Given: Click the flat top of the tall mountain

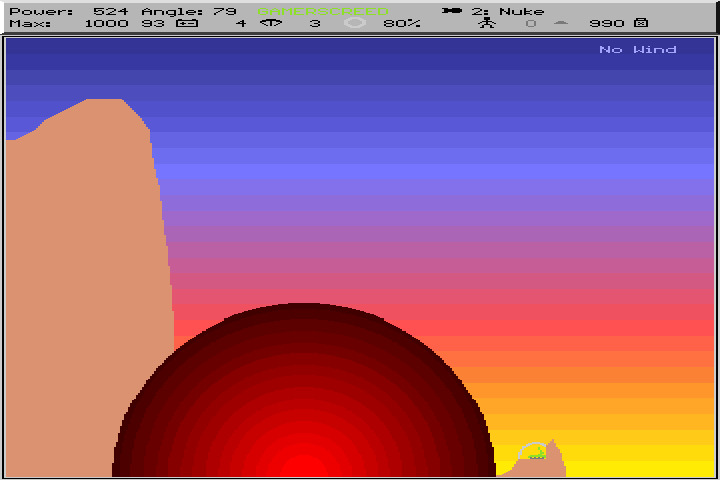Looking at the screenshot, I should point(104,101).
